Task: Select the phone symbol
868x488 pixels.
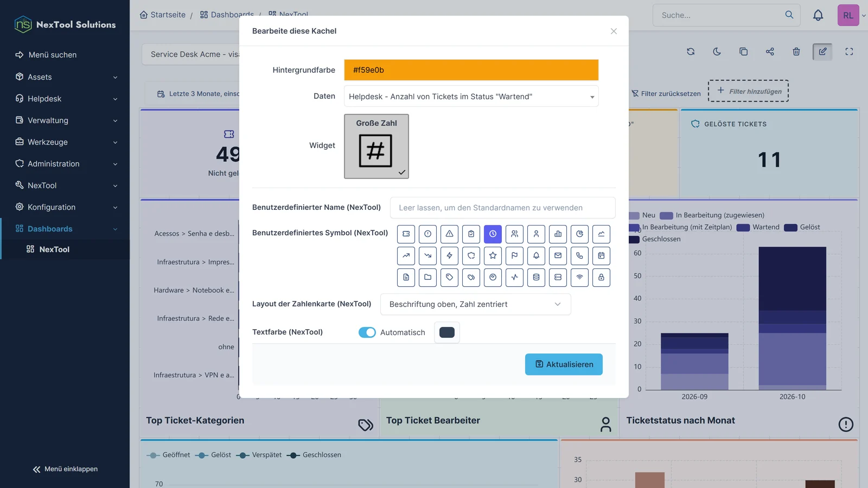Action: pos(579,255)
